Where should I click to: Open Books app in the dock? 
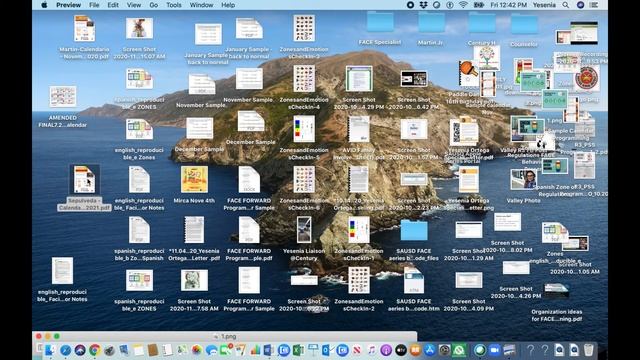(x=415, y=350)
